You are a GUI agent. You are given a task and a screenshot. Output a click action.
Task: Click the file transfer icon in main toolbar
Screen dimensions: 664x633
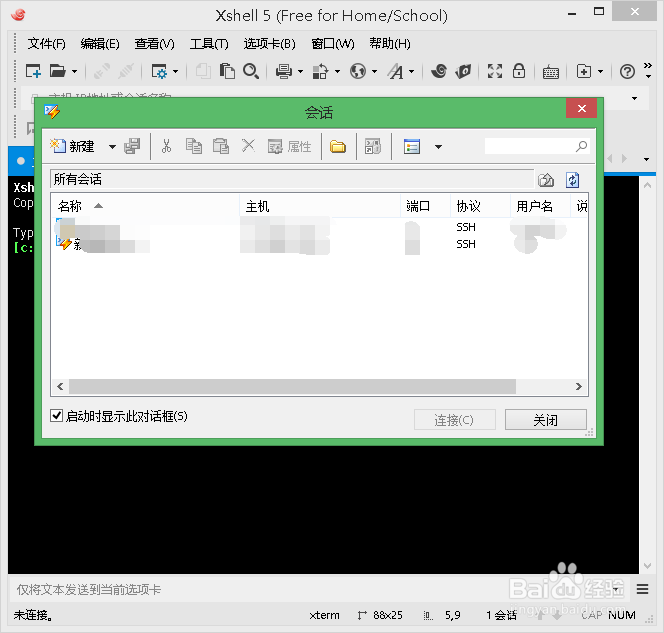[x=320, y=71]
